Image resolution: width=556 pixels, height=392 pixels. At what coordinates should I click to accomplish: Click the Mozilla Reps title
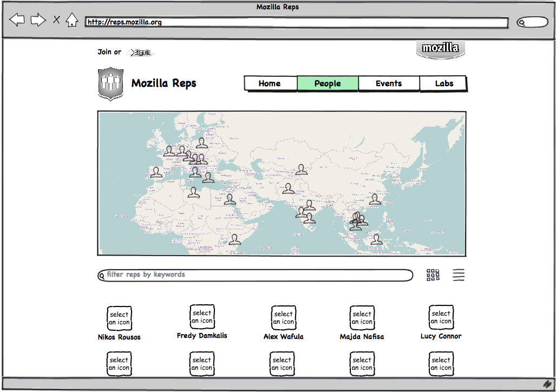click(x=163, y=83)
